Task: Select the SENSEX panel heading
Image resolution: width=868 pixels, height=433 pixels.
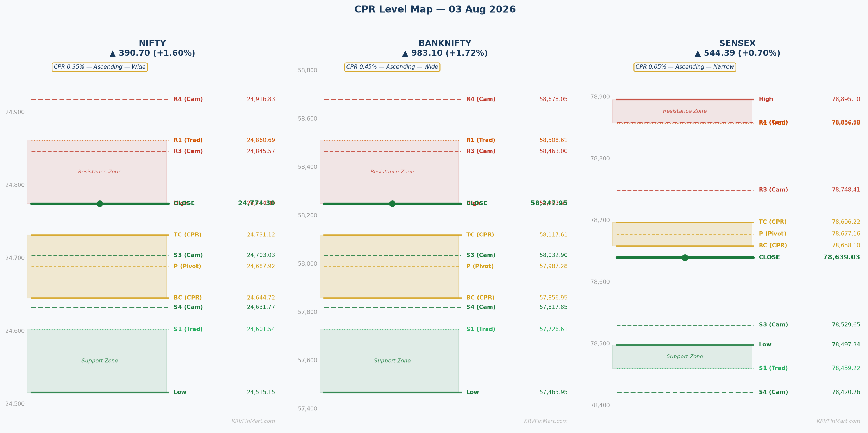Action: (x=737, y=44)
